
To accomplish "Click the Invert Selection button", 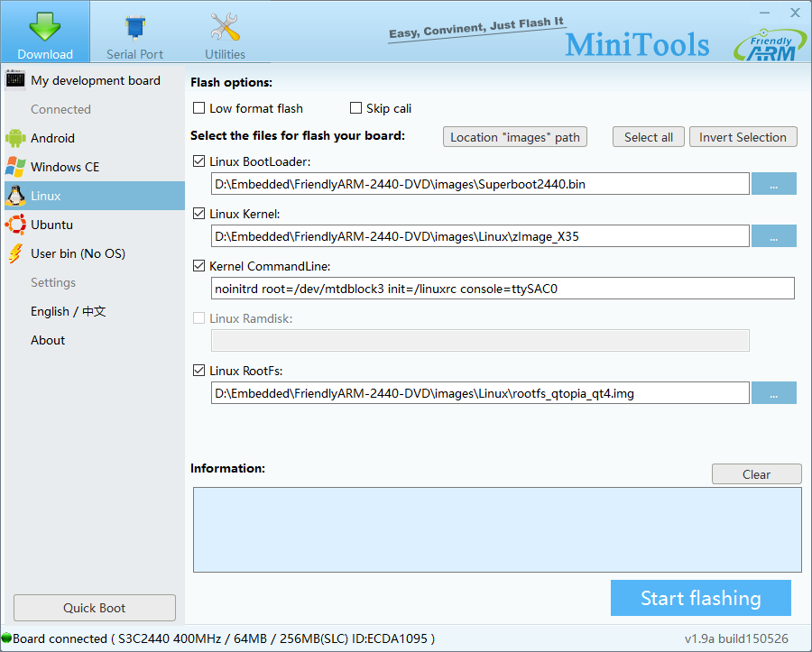I will (743, 137).
